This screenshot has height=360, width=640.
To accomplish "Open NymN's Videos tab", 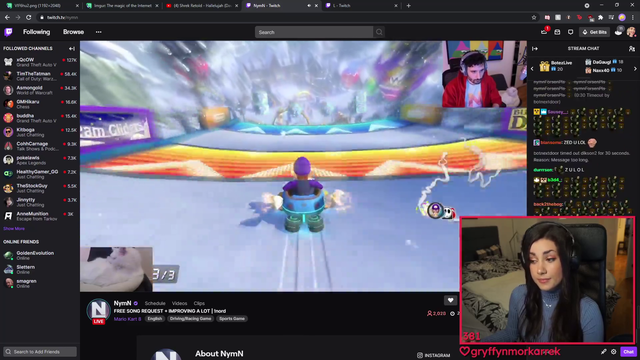I will (x=179, y=303).
